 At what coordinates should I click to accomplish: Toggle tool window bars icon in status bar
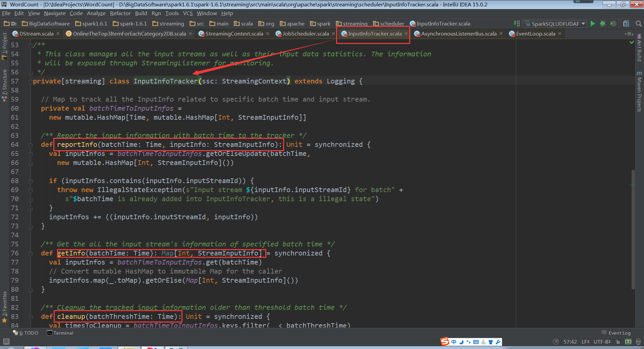pos(6,342)
